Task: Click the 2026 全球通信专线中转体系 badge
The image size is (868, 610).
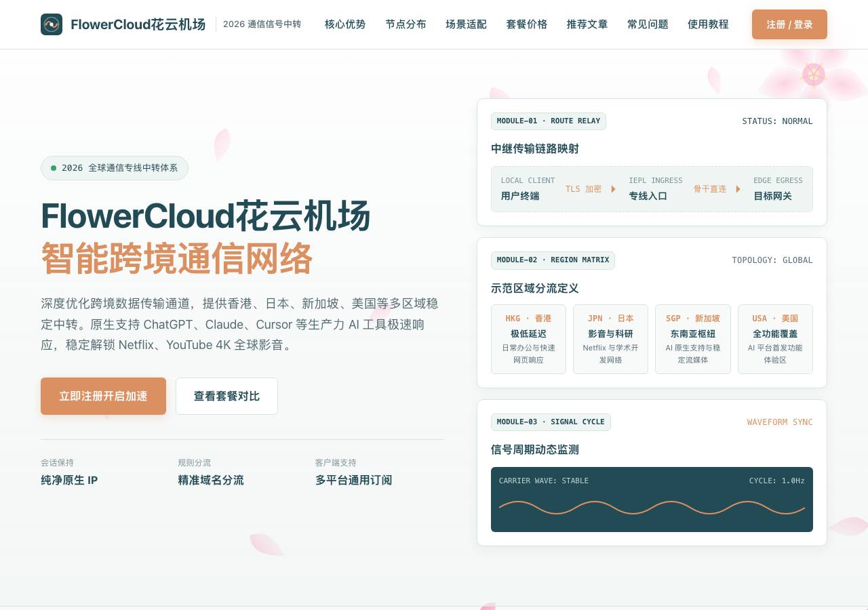Action: pyautogui.click(x=115, y=168)
